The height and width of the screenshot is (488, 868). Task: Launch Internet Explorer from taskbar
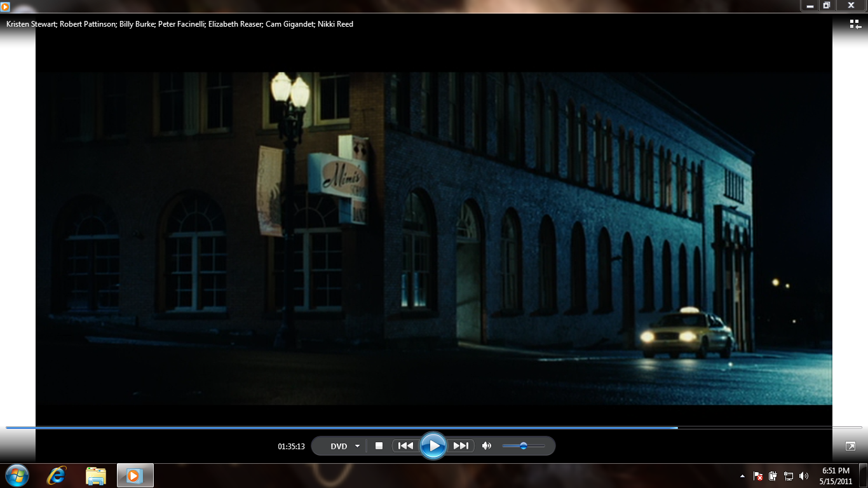tap(55, 475)
